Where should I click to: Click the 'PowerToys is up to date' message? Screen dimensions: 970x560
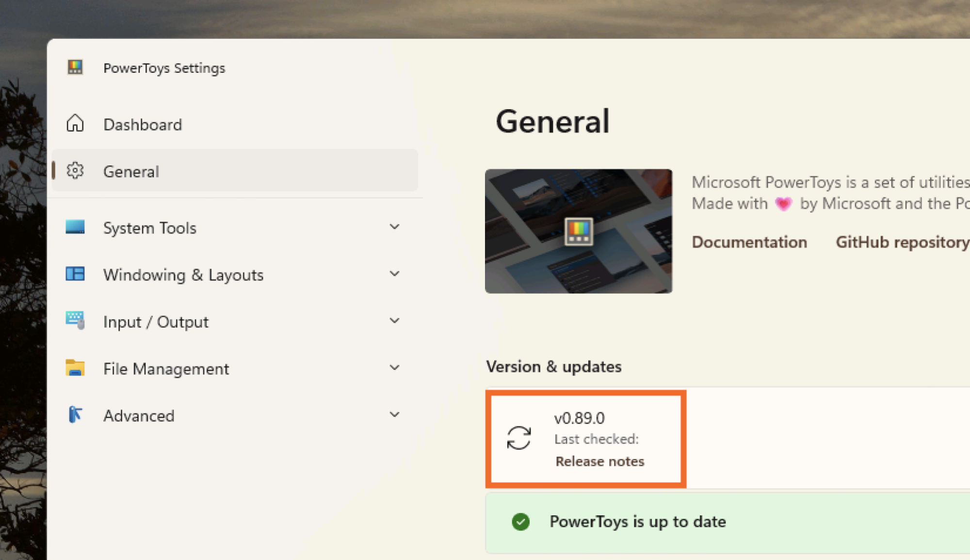click(x=638, y=522)
